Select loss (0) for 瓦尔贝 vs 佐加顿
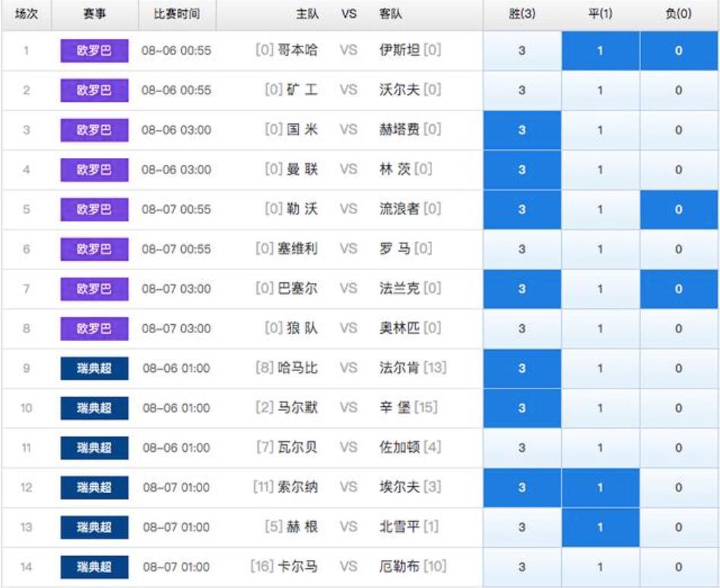Image resolution: width=720 pixels, height=588 pixels. 679,448
